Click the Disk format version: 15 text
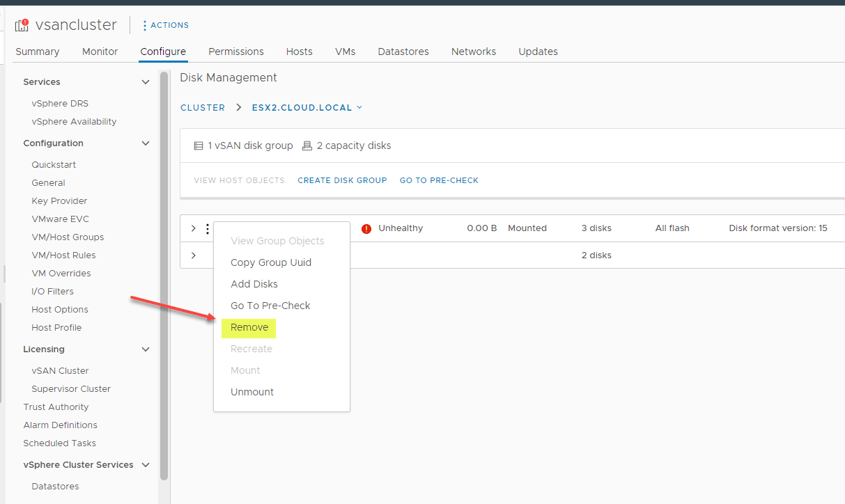This screenshot has height=504, width=845. click(778, 228)
